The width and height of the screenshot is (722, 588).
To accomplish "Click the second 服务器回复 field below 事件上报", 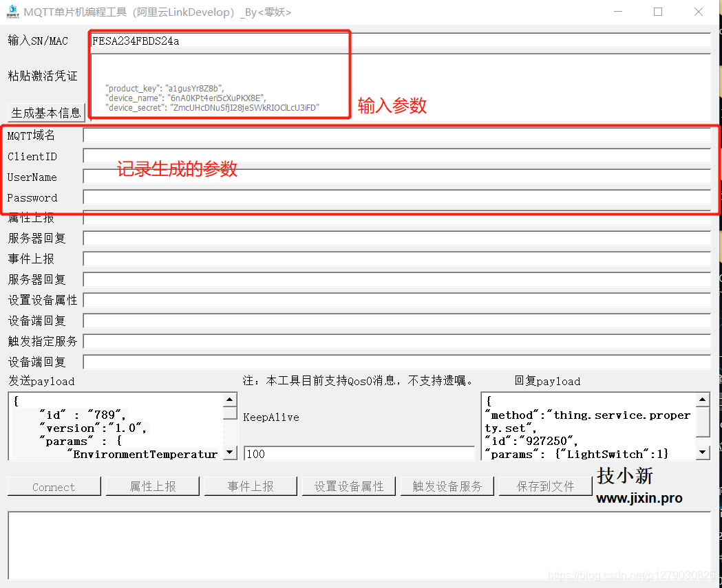I will pos(397,280).
